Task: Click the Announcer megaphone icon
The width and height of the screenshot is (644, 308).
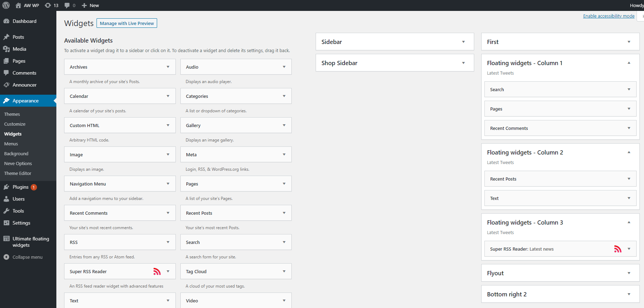Action: 6,85
